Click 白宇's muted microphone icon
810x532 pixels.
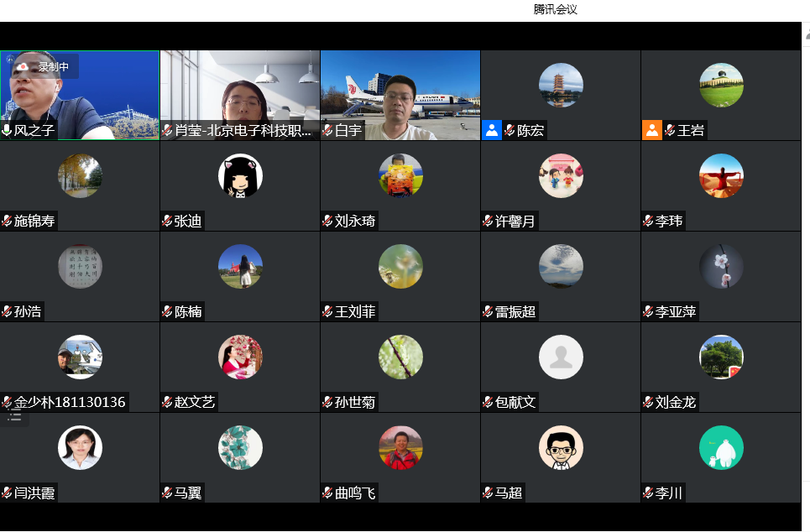(328, 132)
